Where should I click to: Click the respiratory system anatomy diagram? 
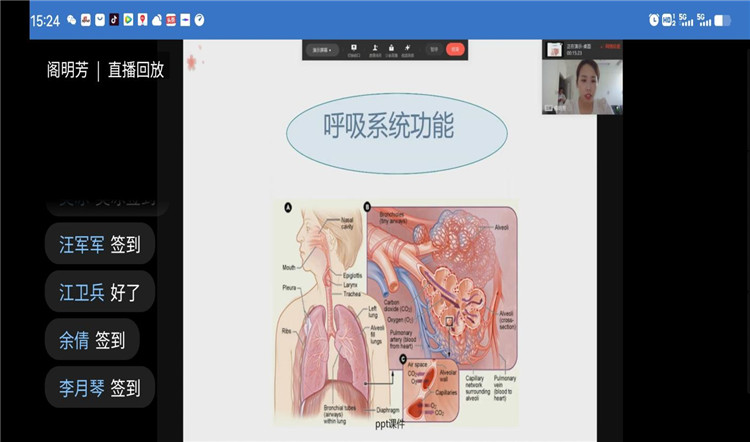[396, 313]
